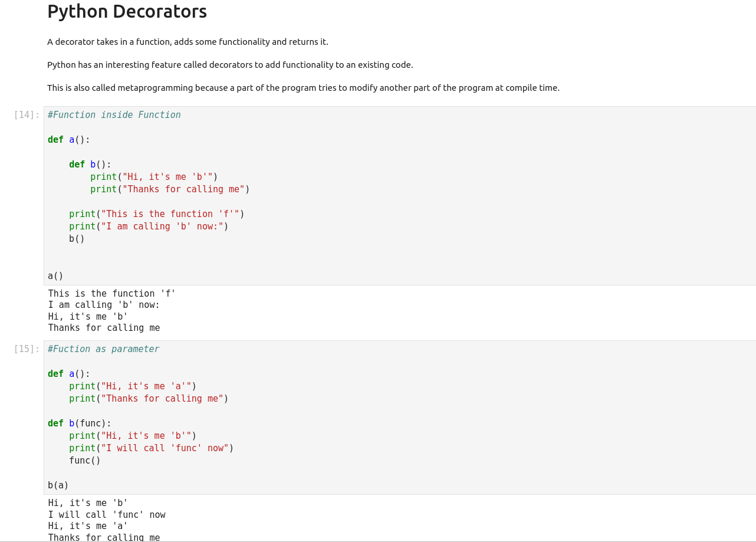Screen dimensions: 756x542
Task: Place cursor on "#Fuction as parameter" comment
Action: (104, 349)
